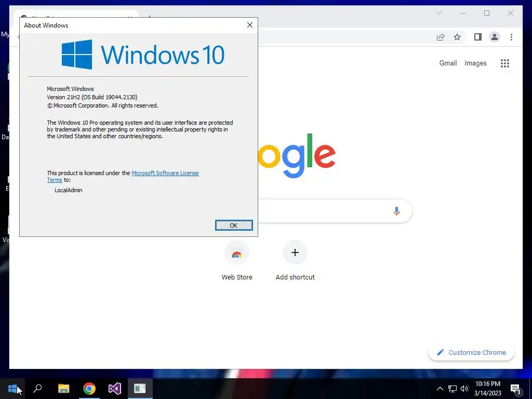
Task: Open Google Images link
Action: 475,63
